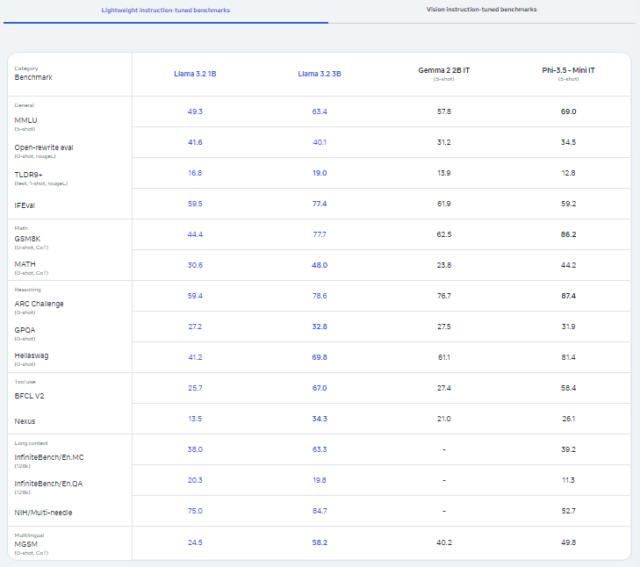Click MATH score 30.6

click(x=195, y=265)
